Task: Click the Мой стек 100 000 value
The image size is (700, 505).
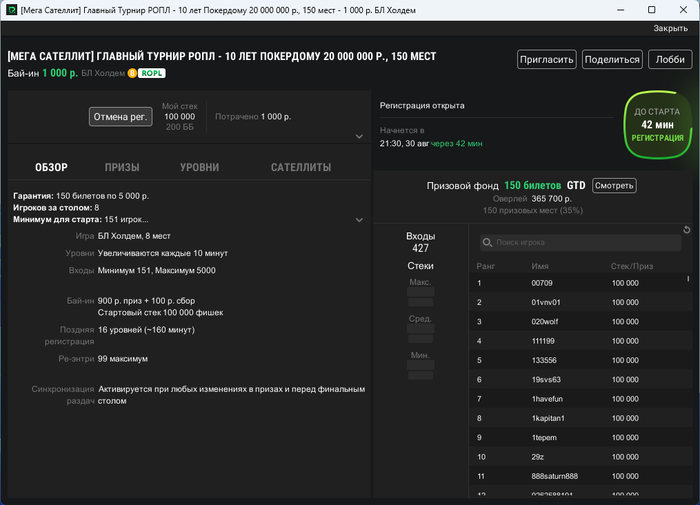Action: click(179, 117)
